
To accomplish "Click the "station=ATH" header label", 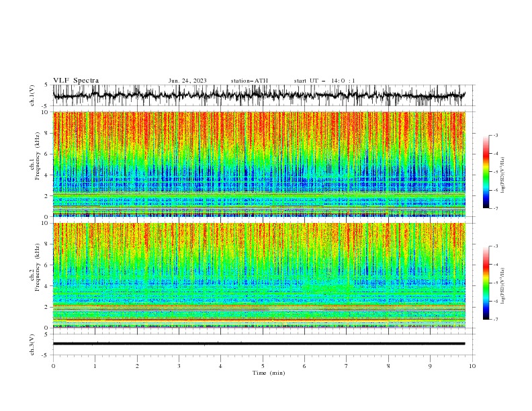I will (249, 81).
